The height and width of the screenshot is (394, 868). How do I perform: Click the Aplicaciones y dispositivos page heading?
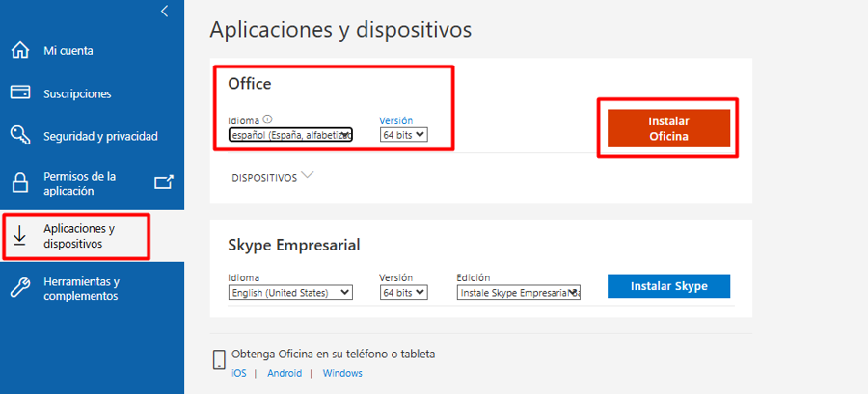340,30
